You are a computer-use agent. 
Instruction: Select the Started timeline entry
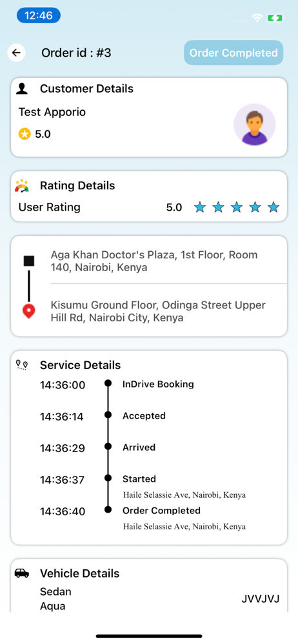pos(139,479)
